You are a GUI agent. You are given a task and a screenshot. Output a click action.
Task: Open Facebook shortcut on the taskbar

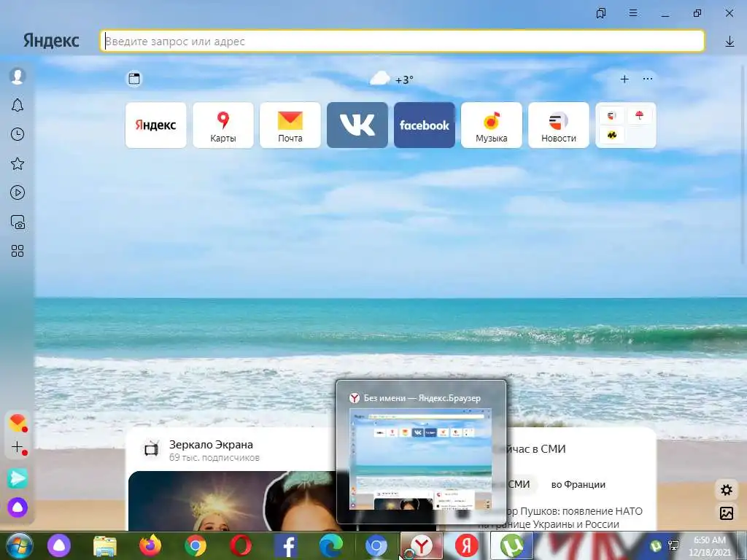(286, 546)
